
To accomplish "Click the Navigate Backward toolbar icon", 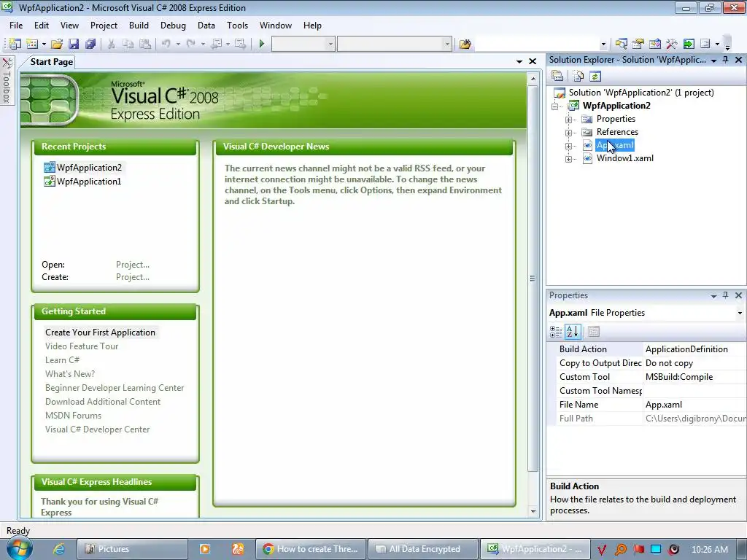I will click(216, 44).
